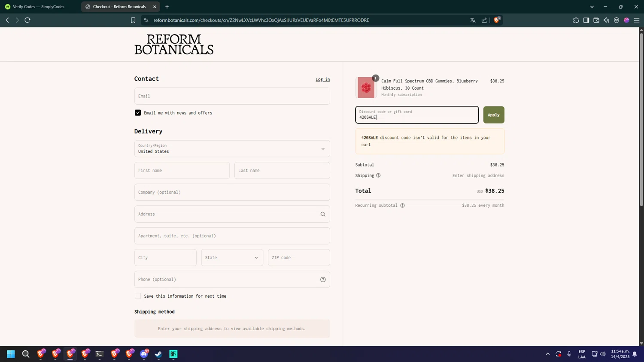
Task: Open clock showing 11:54 a.m.
Action: 620,354
